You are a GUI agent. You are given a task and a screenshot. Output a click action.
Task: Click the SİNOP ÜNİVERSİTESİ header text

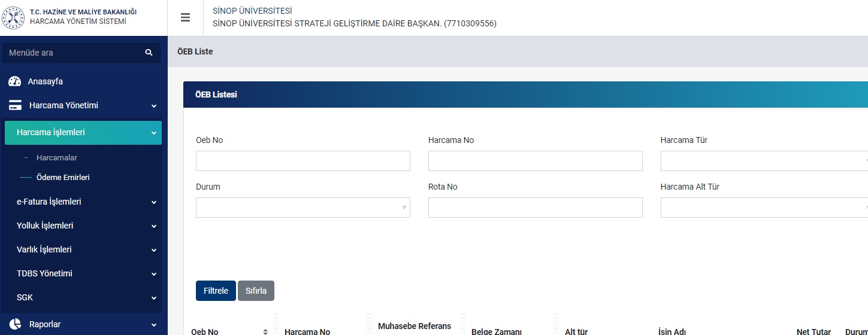click(x=252, y=11)
